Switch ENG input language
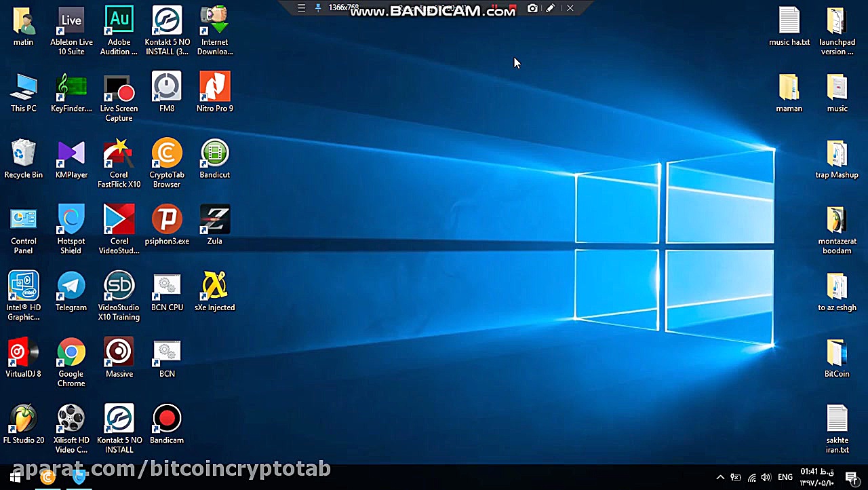Screen dimensions: 868x490 (785, 477)
